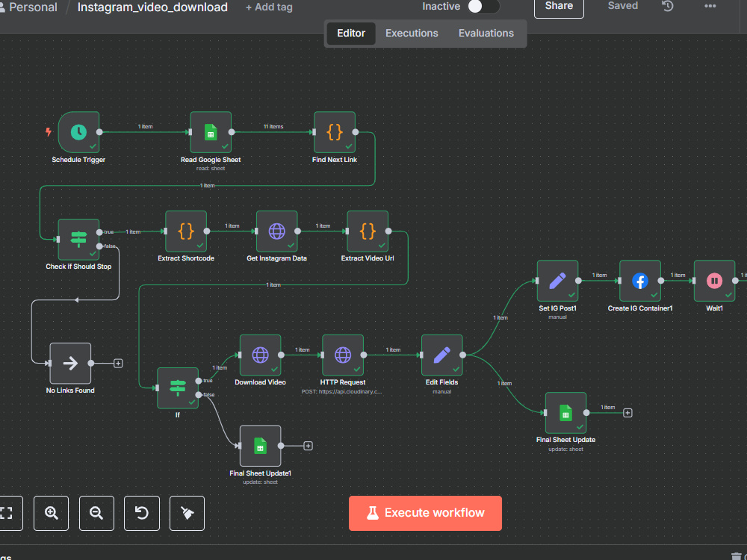Click the Add tag link
Image resolution: width=747 pixels, height=560 pixels.
point(269,7)
